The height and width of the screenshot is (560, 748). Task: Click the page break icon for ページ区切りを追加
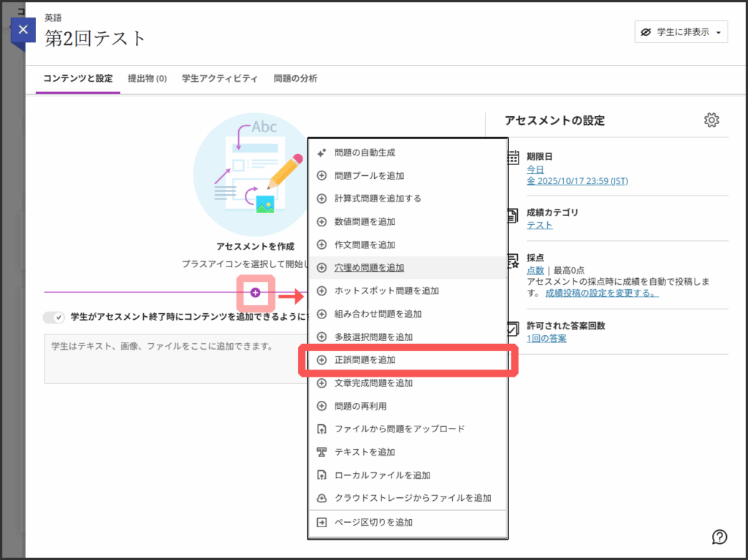[321, 522]
